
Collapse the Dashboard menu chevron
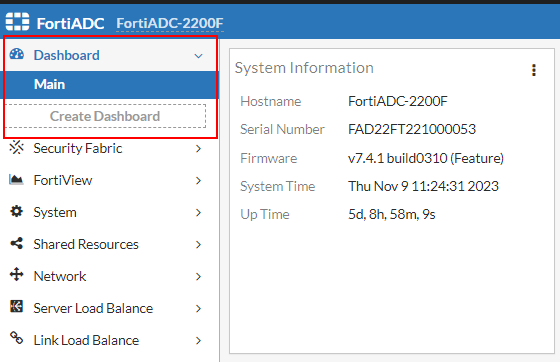coord(199,56)
